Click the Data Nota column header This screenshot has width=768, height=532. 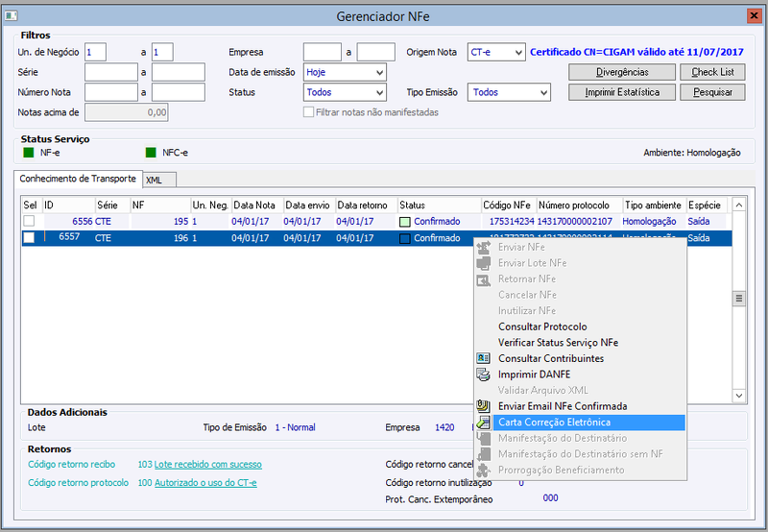257,206
